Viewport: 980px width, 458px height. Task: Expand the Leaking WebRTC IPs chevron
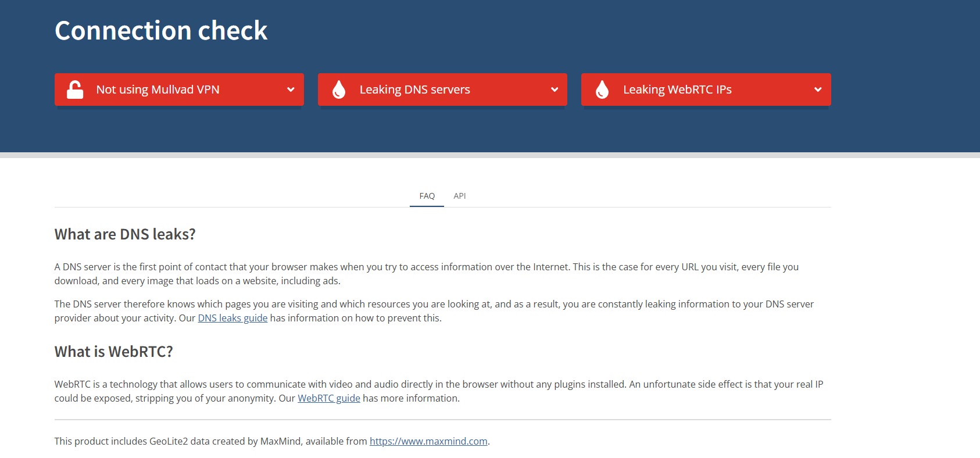pos(818,90)
